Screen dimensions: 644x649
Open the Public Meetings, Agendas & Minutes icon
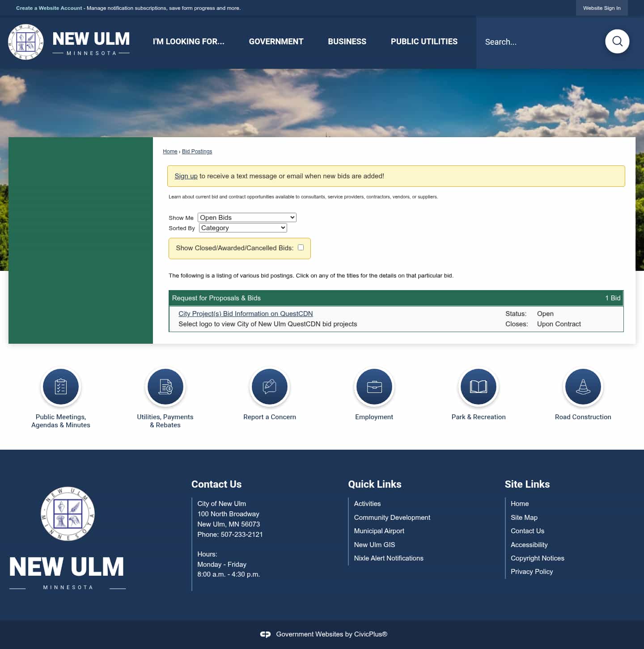click(x=61, y=387)
